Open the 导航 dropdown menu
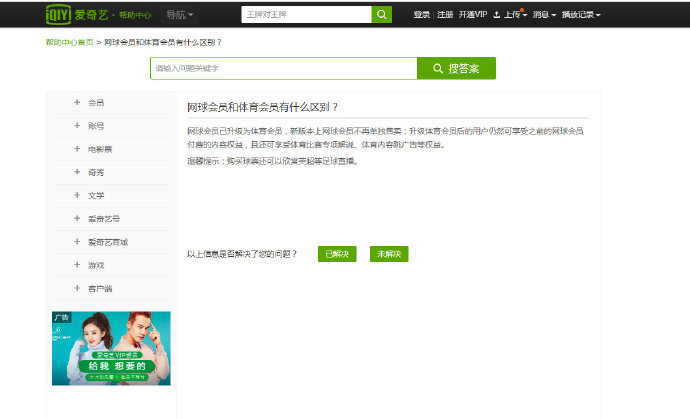The width and height of the screenshot is (690, 419). pos(180,15)
